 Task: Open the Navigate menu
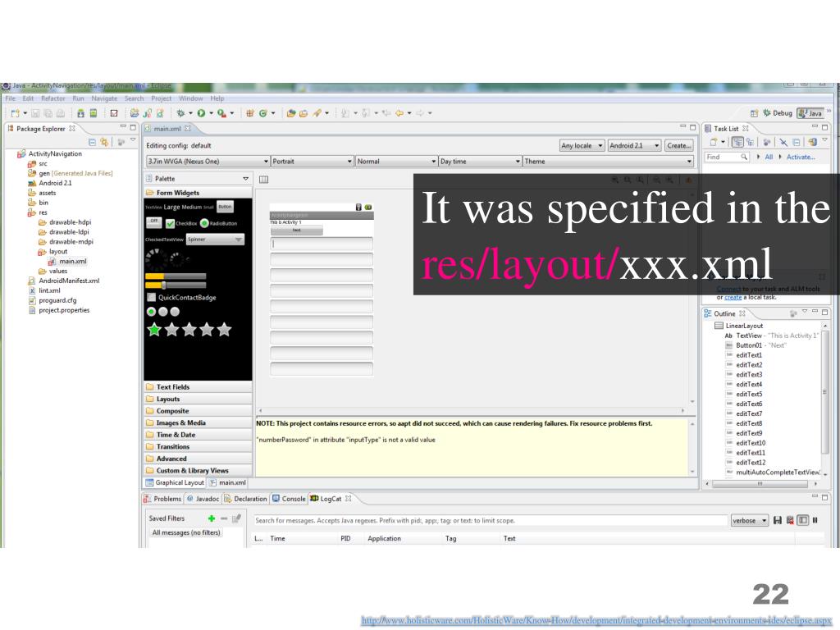click(104, 98)
